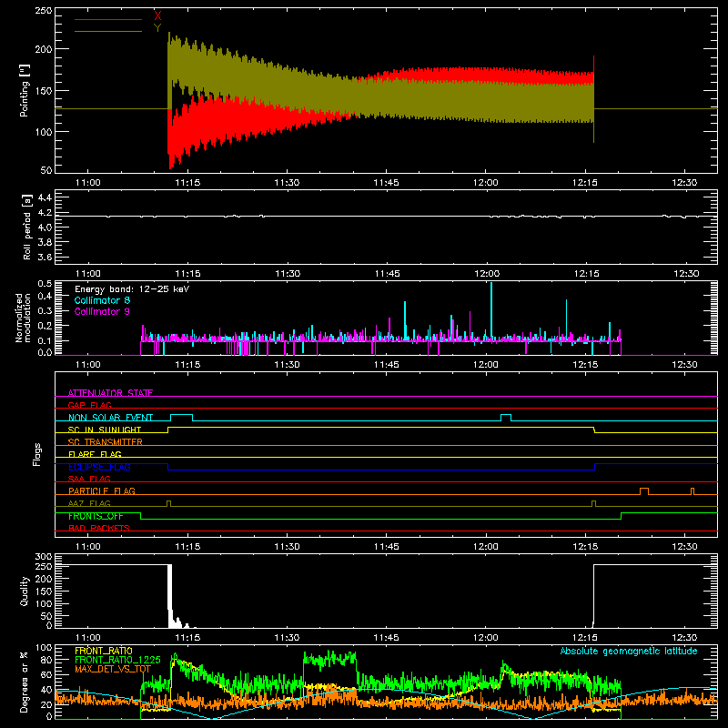The image size is (728, 728).
Task: Click the tallest cyan modulation spike near 12:00
Action: (x=491, y=310)
